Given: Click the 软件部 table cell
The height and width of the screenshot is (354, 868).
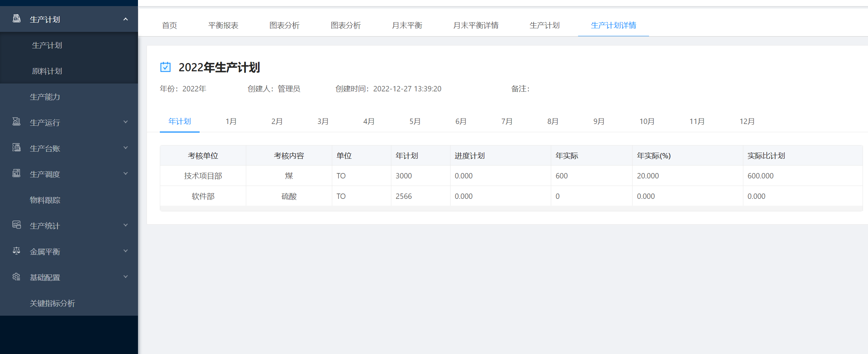Looking at the screenshot, I should click(203, 196).
